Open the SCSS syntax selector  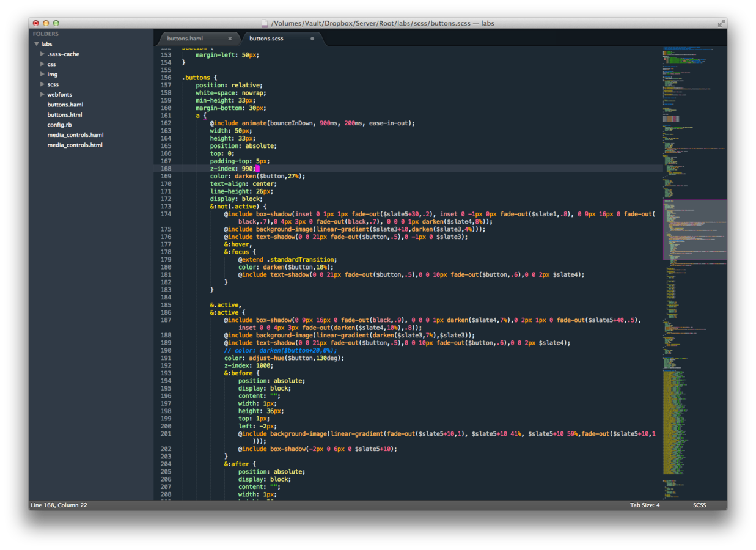coord(700,505)
